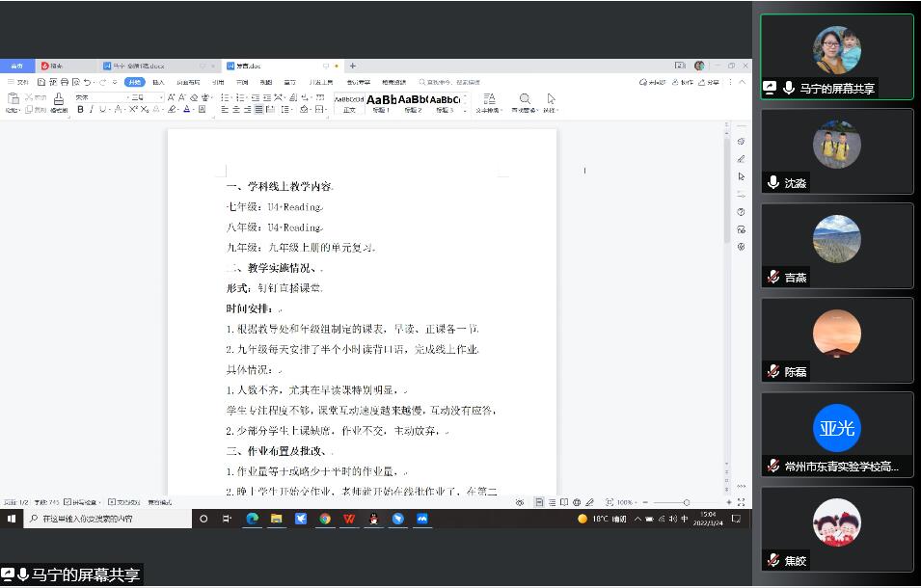The height and width of the screenshot is (588, 921).
Task: Click the Save icon in quick access toolbar
Action: click(x=41, y=83)
